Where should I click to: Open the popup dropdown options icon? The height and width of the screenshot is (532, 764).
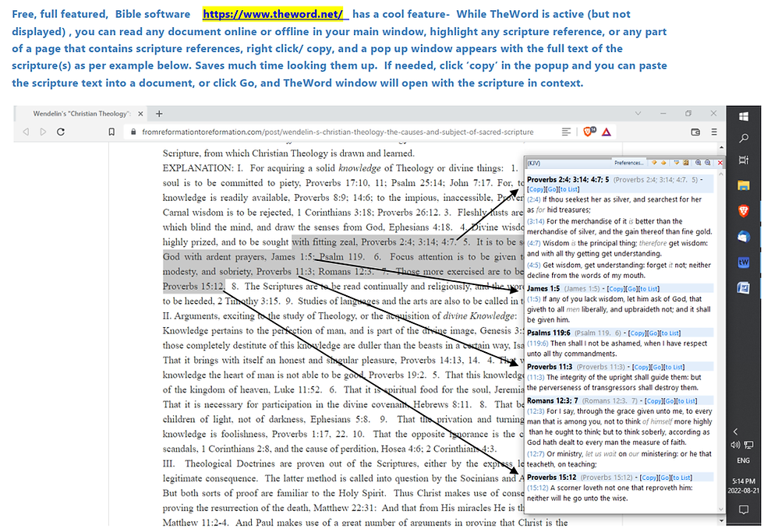point(677,163)
